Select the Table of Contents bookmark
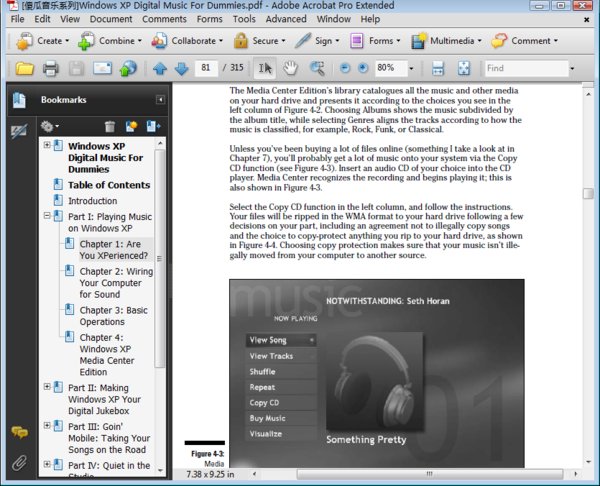 coord(109,185)
